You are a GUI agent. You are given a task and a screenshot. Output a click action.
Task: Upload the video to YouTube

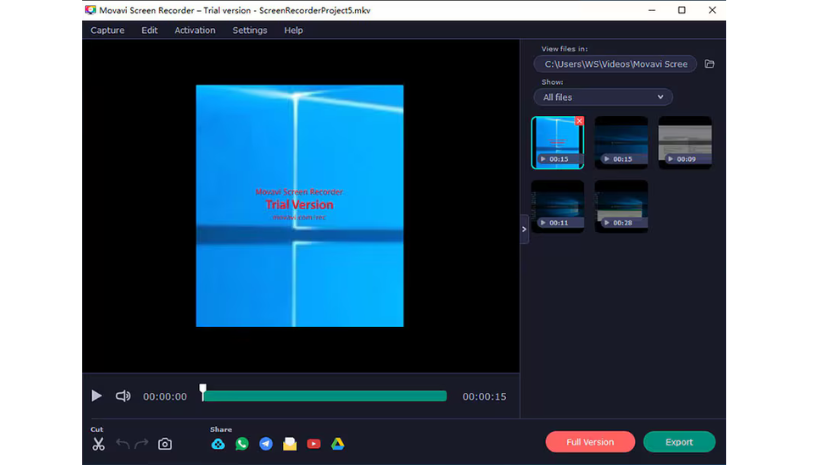tap(314, 444)
